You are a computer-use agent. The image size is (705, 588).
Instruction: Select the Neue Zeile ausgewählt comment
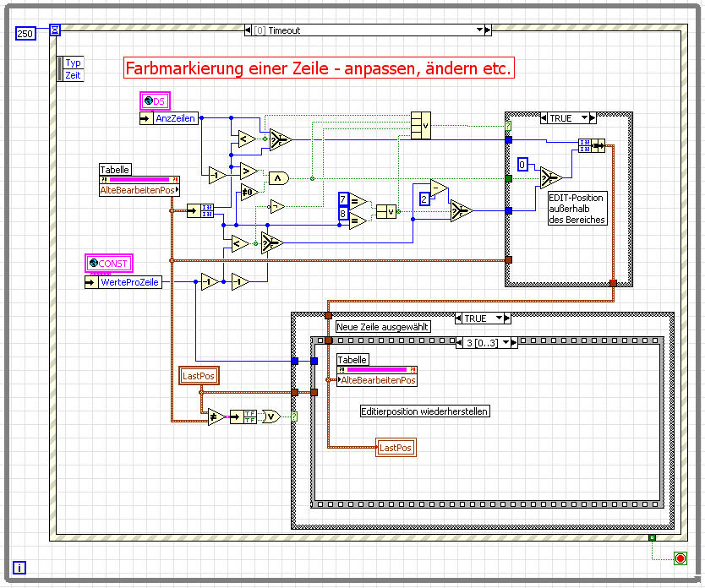click(x=383, y=327)
